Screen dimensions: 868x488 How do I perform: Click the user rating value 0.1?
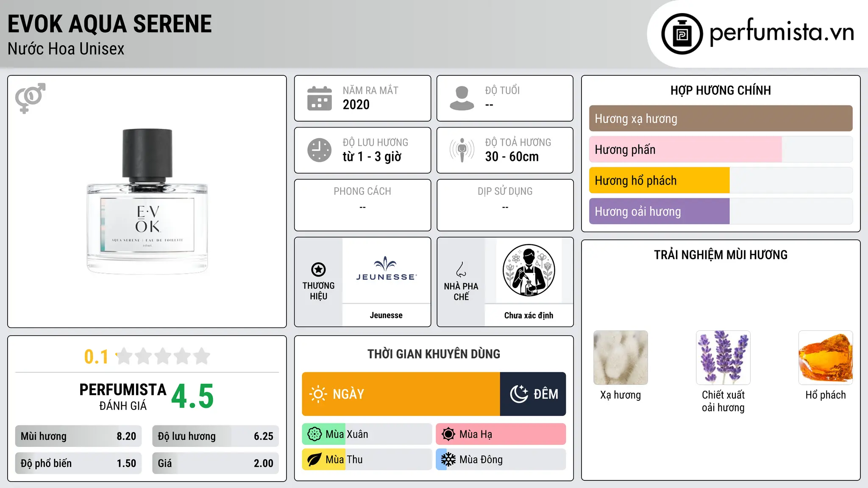point(96,357)
